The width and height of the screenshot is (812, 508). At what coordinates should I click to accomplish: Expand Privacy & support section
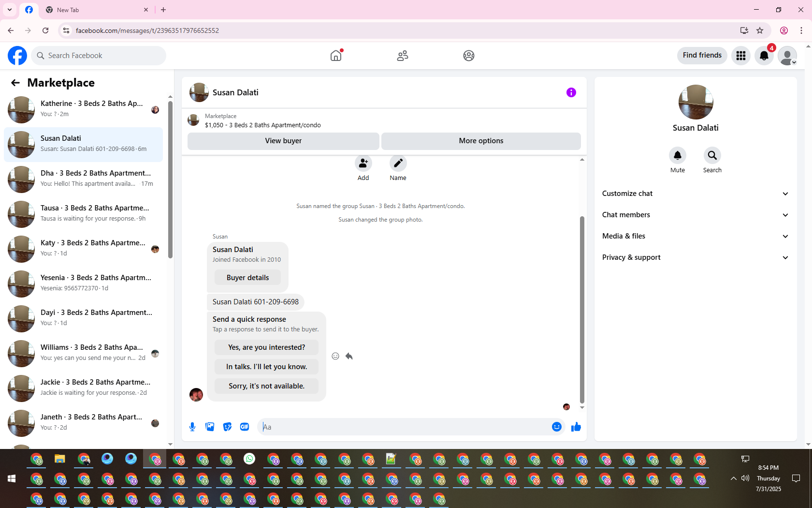696,257
